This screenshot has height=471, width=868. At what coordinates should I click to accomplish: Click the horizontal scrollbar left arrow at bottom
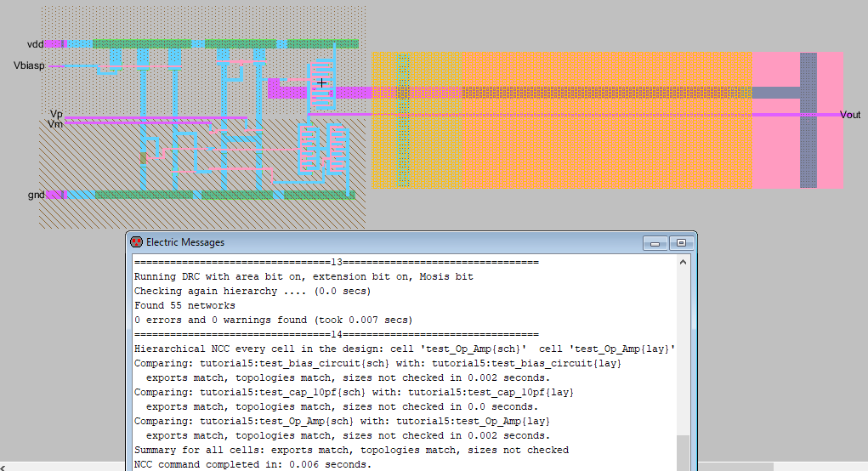click(3, 468)
